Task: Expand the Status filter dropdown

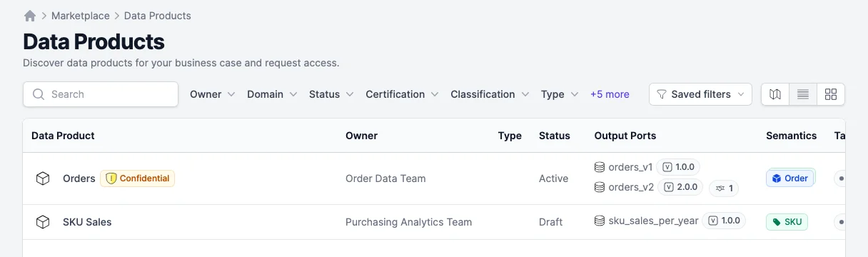Action: click(x=331, y=94)
